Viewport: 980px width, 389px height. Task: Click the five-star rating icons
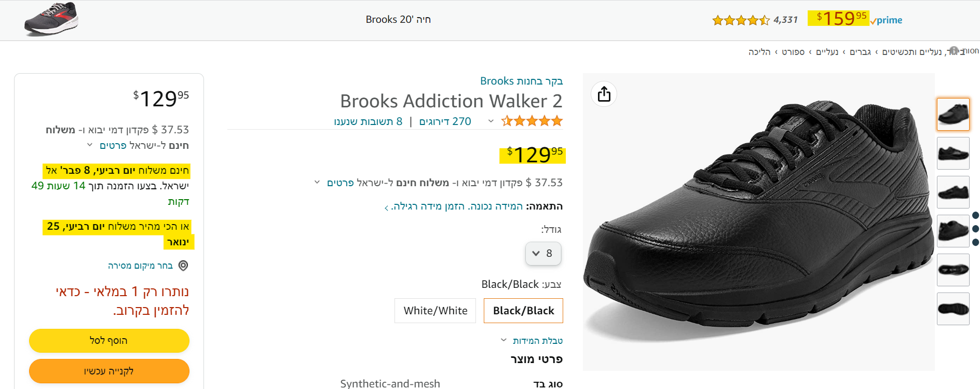(x=532, y=121)
